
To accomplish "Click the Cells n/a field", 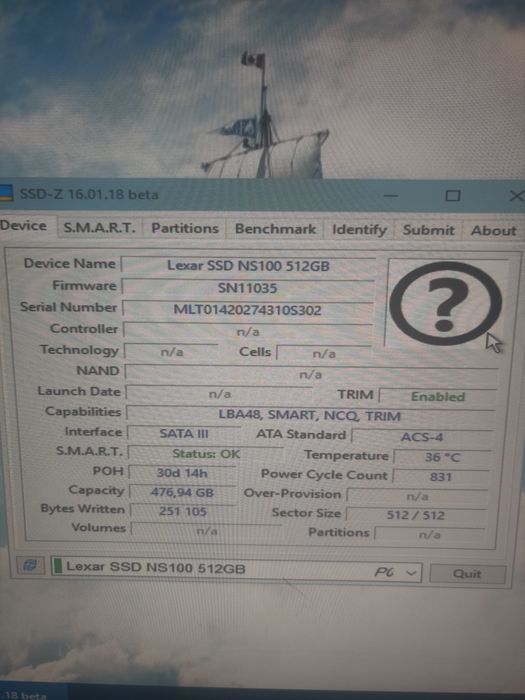I will 324,353.
